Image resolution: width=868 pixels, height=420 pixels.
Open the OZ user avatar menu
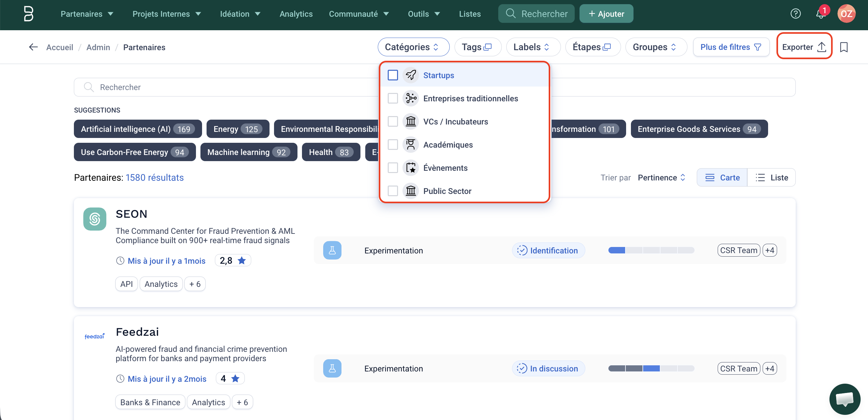click(846, 14)
